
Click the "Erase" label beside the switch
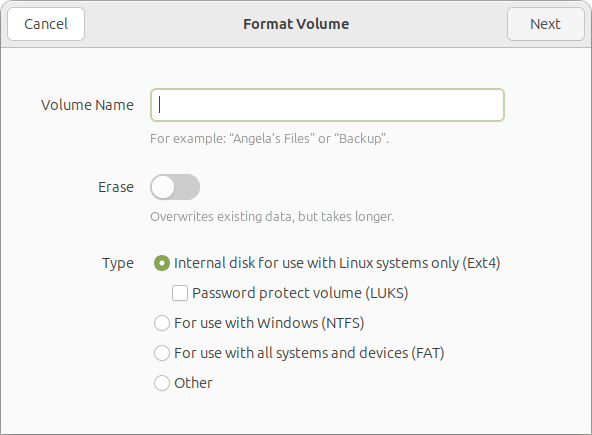pos(116,187)
